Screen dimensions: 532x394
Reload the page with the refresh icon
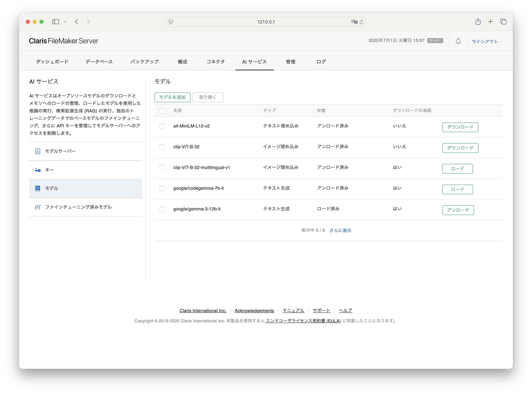pyautogui.click(x=362, y=22)
